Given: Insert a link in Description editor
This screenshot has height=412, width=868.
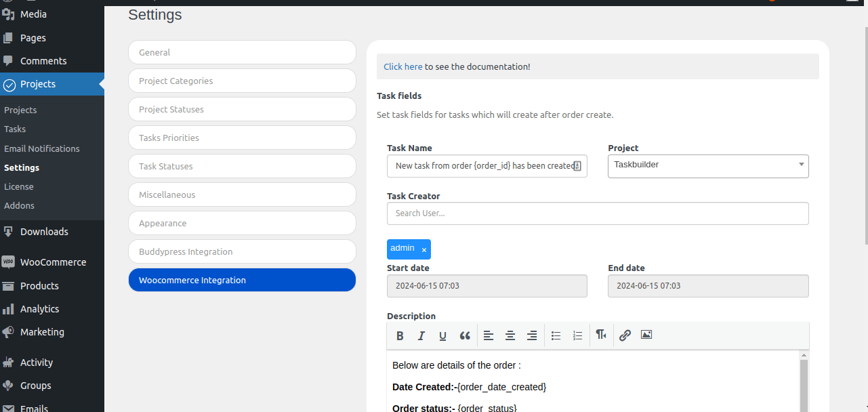Looking at the screenshot, I should coord(625,335).
